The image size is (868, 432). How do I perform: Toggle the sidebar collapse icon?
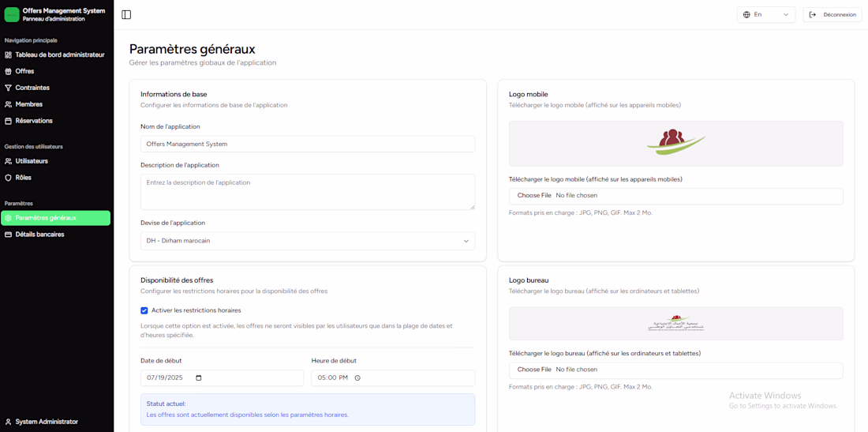(x=126, y=14)
